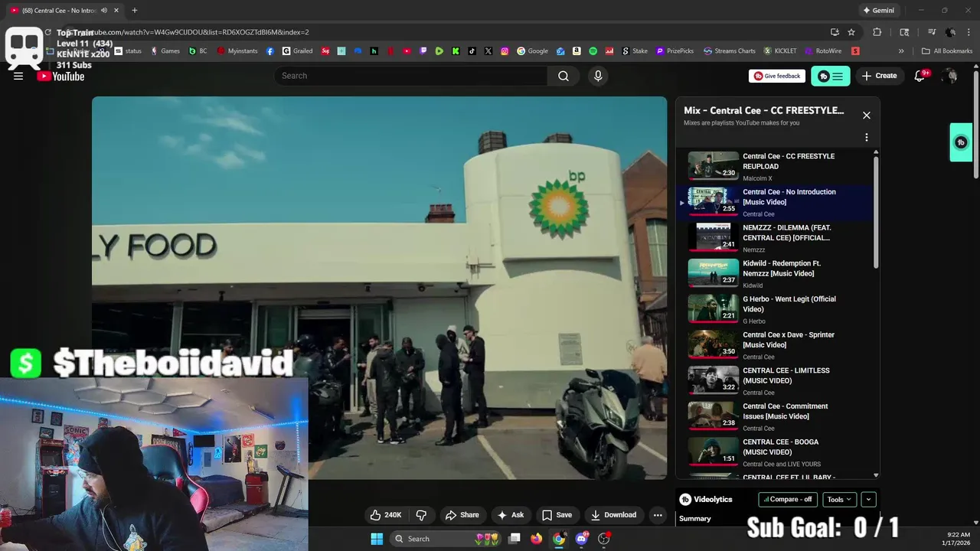Mute the tab via the speaker icon
The width and height of the screenshot is (980, 551).
tap(104, 11)
